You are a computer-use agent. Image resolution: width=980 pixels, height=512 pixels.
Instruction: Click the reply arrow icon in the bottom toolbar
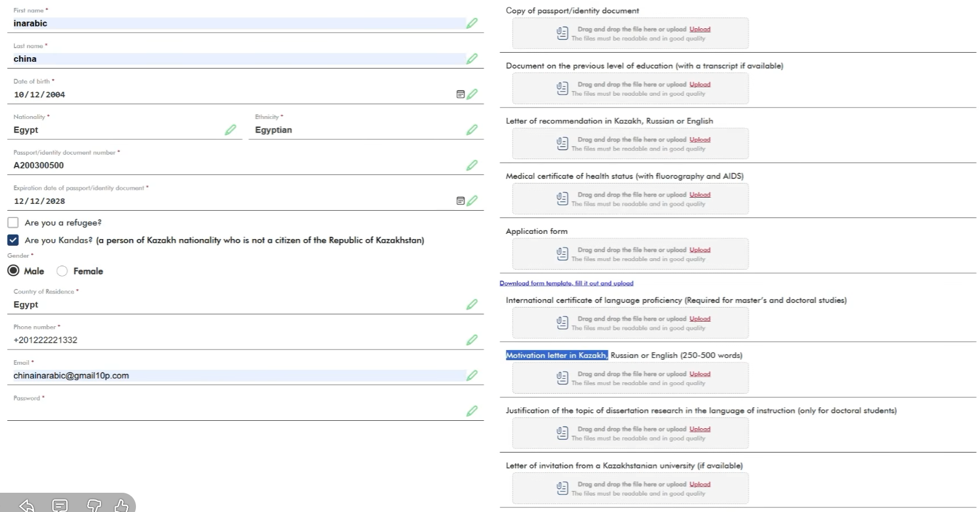point(27,505)
